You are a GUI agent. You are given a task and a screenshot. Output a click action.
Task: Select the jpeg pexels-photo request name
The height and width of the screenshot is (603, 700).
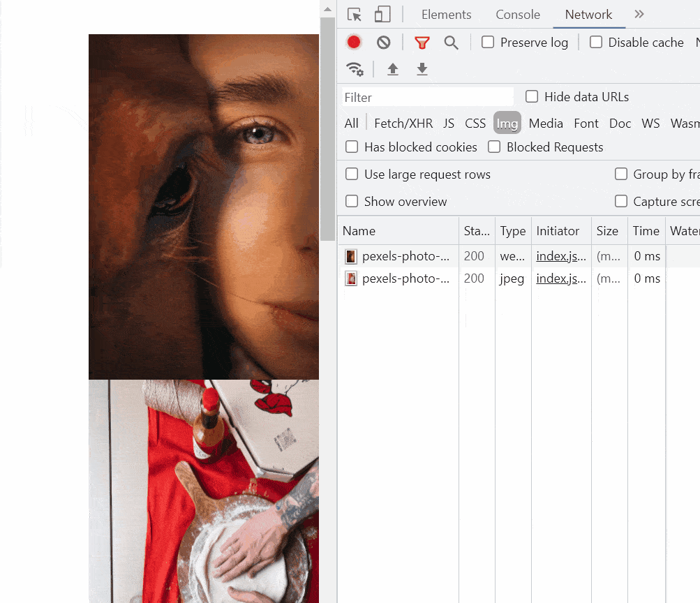(x=405, y=278)
